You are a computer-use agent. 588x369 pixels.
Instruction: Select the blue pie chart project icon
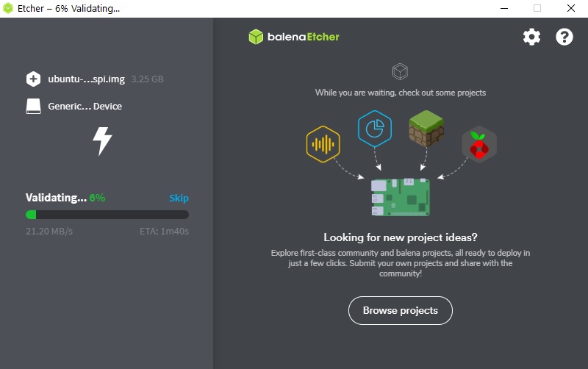coord(375,129)
